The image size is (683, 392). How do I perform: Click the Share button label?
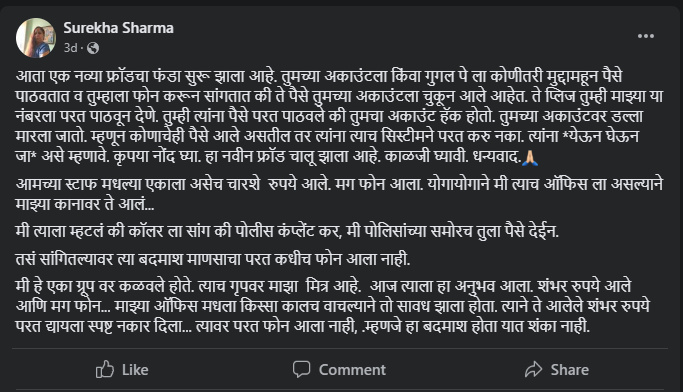pyautogui.click(x=570, y=370)
